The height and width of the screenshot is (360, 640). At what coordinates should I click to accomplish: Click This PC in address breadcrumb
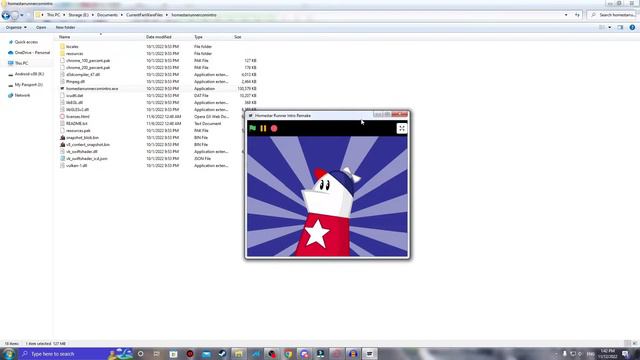[53, 15]
